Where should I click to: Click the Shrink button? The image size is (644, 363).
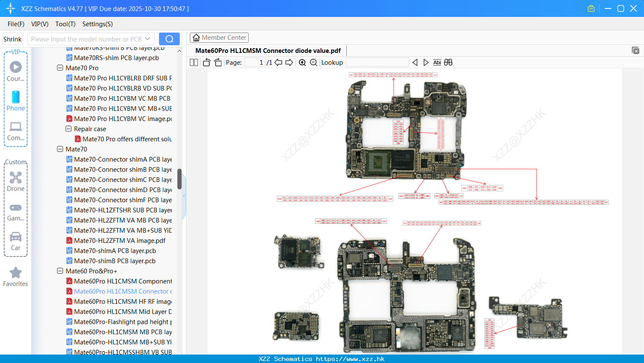coord(12,39)
